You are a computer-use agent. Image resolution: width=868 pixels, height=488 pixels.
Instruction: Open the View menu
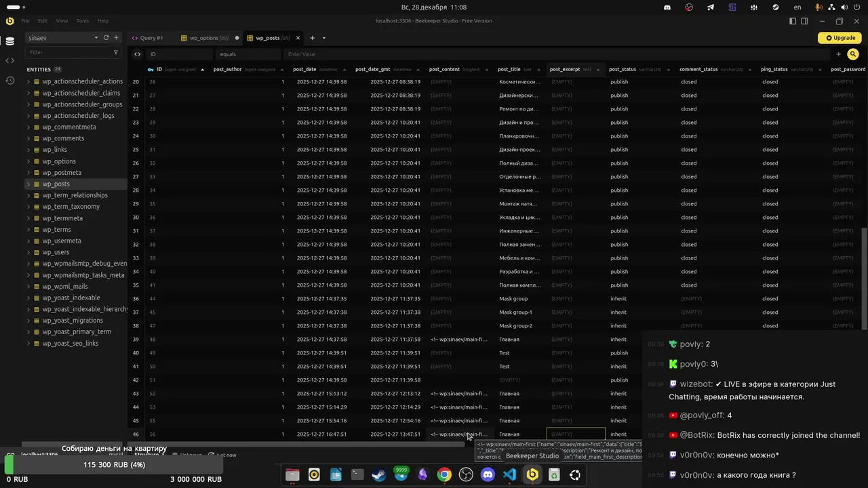point(62,21)
